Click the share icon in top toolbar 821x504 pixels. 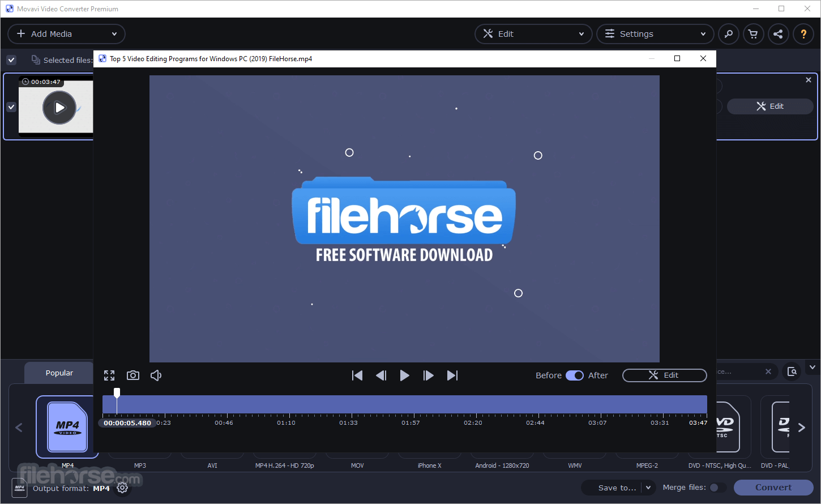pyautogui.click(x=779, y=34)
